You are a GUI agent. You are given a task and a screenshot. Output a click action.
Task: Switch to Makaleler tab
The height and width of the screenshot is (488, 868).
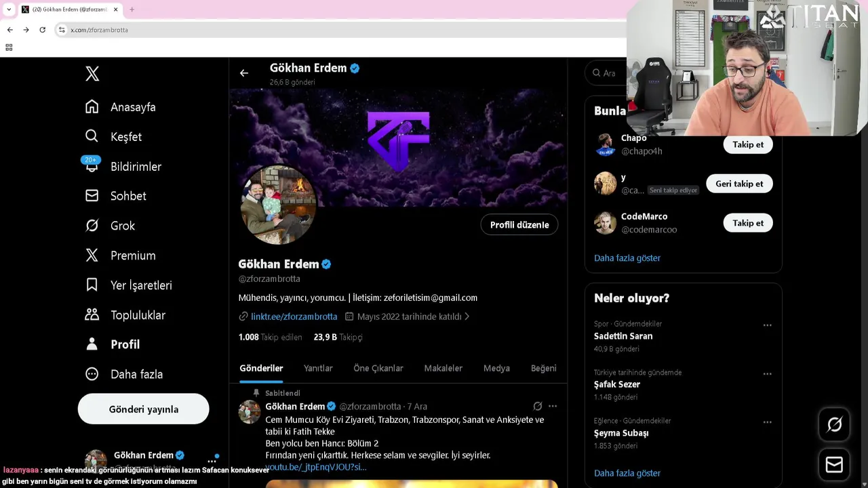coord(443,368)
